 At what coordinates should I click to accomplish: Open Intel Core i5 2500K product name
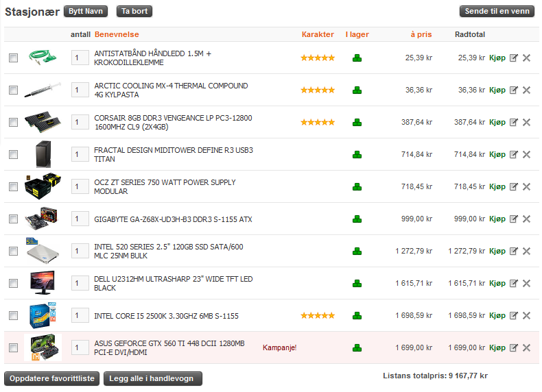(x=166, y=316)
